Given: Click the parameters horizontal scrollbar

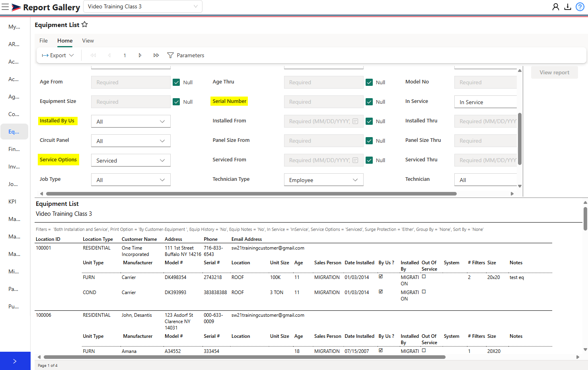Looking at the screenshot, I should tap(251, 194).
